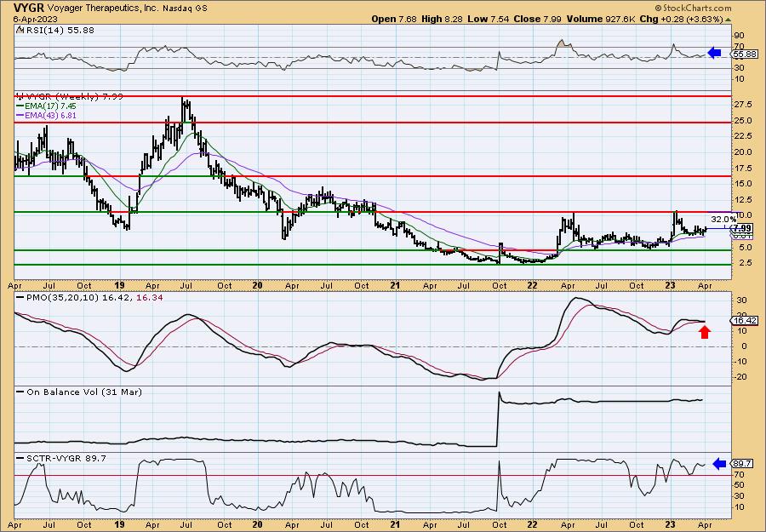Click the 25.0 price axis label
766x532 pixels.
click(745, 120)
